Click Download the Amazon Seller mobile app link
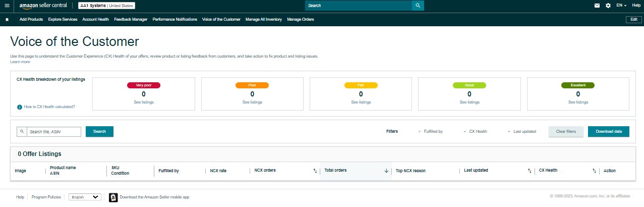The height and width of the screenshot is (207, 644). (x=154, y=197)
